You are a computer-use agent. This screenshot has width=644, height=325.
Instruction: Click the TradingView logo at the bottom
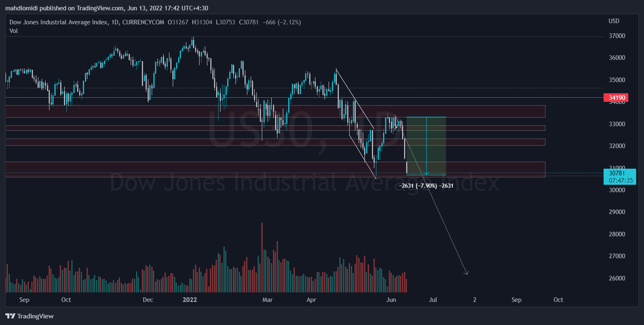coord(29,316)
